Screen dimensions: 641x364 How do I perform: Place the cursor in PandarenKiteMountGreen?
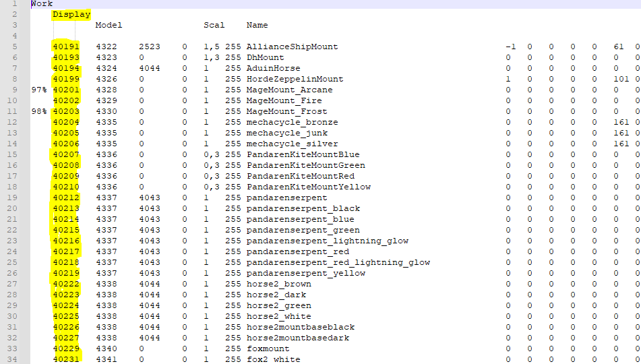305,165
